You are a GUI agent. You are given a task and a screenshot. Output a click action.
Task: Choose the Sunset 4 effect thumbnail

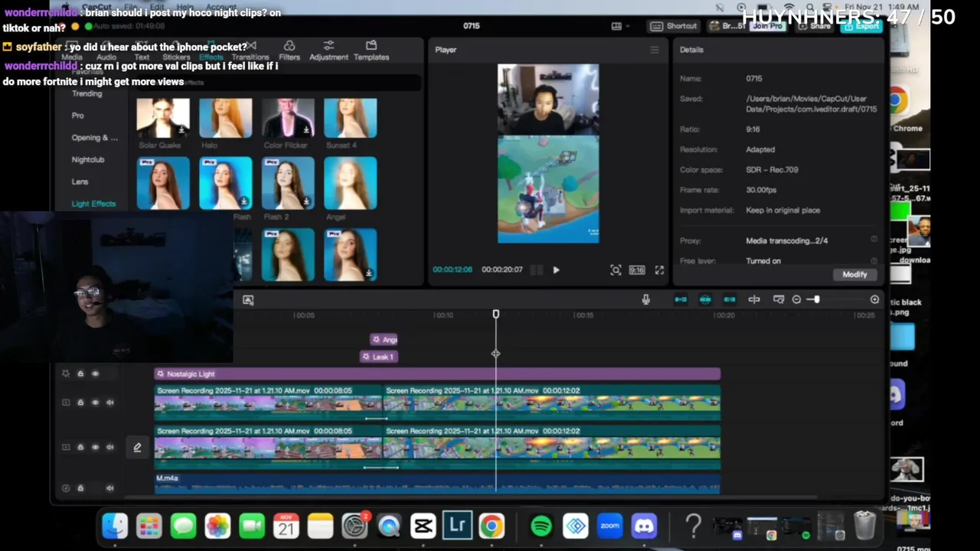(351, 118)
